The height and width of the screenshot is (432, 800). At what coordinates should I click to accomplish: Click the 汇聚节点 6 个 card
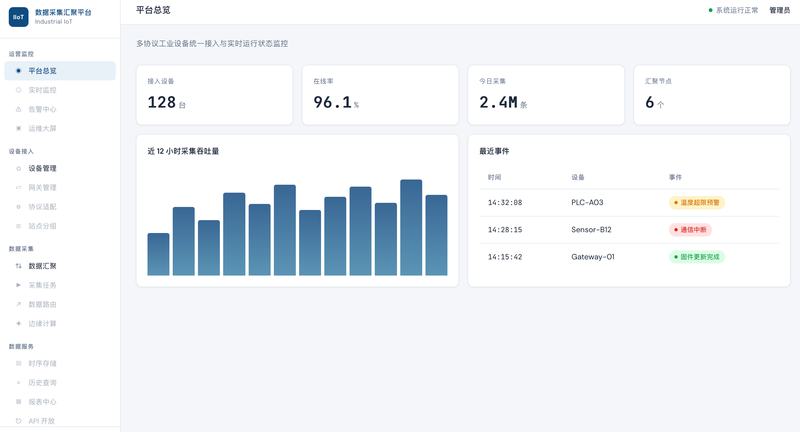click(x=712, y=95)
